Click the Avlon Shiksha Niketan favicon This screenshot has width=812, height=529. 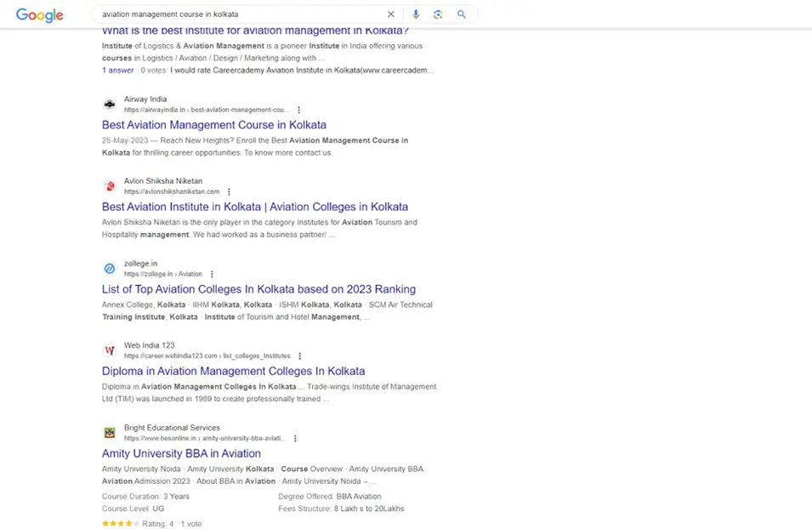pyautogui.click(x=110, y=186)
